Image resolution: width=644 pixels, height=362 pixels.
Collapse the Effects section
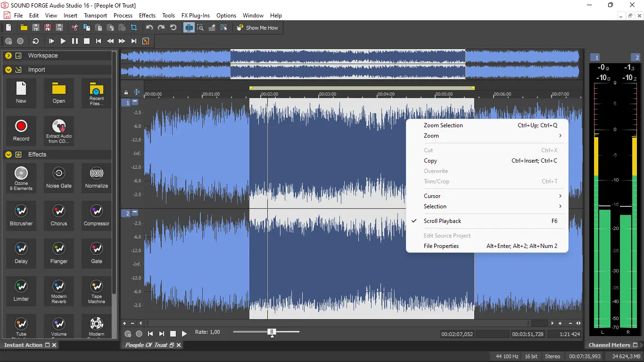8,155
